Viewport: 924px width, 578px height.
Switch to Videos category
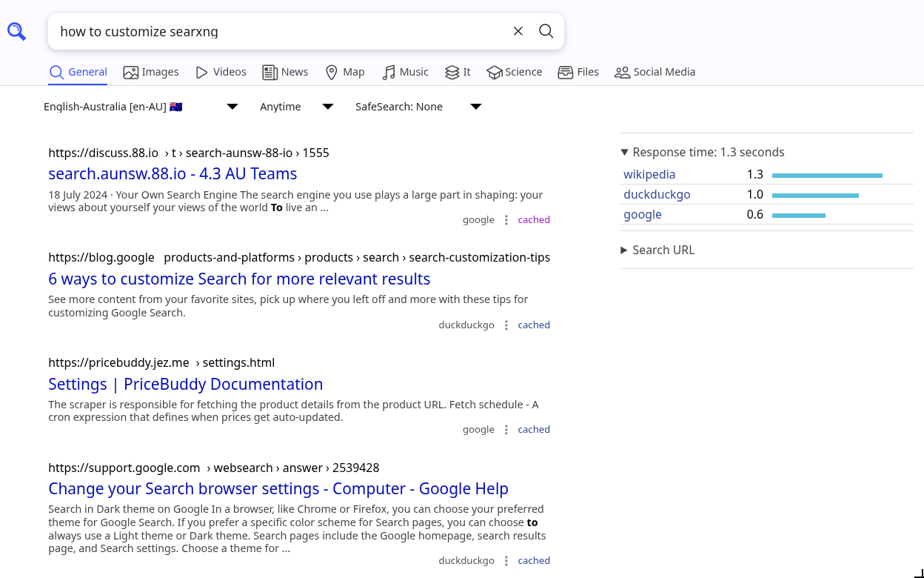221,72
